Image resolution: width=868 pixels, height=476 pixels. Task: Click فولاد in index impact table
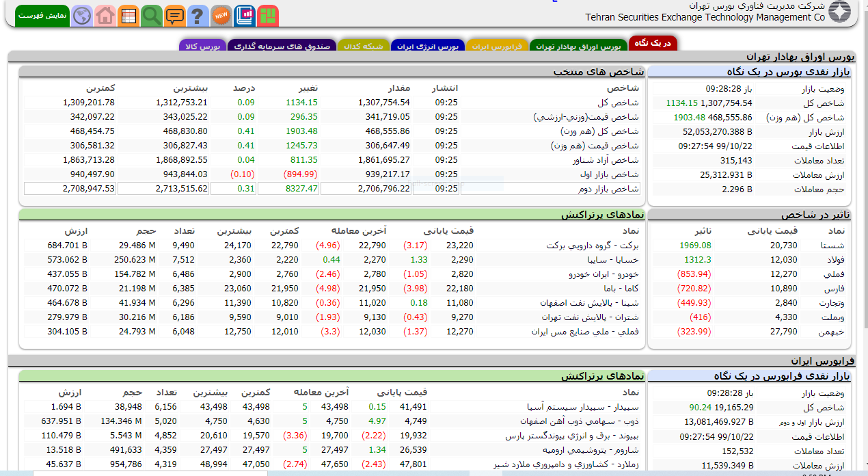[x=835, y=260]
